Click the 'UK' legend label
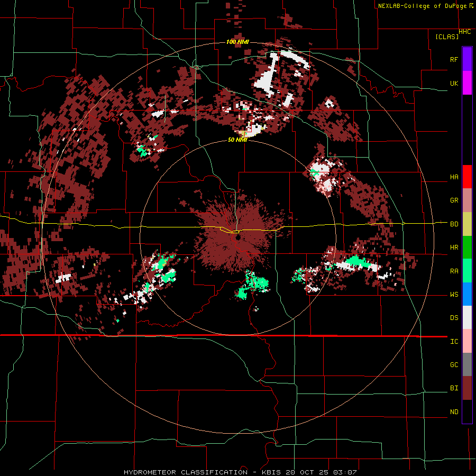The width and height of the screenshot is (476, 476). click(454, 83)
